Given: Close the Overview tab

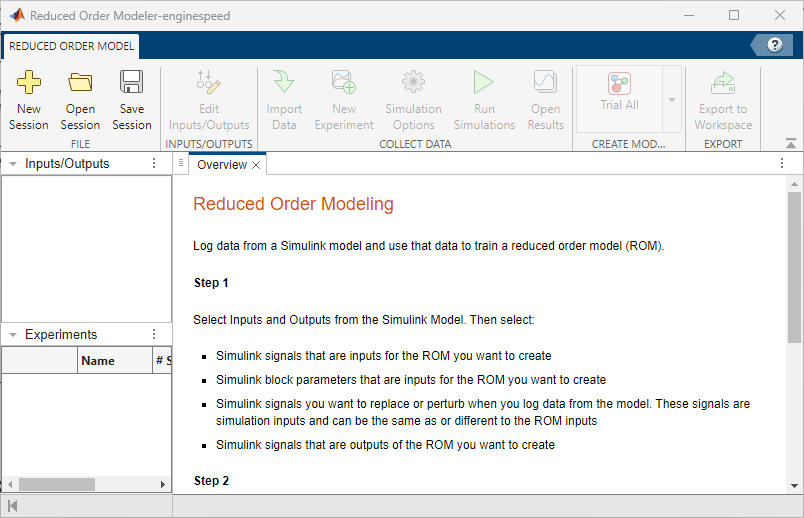Looking at the screenshot, I should click(256, 165).
